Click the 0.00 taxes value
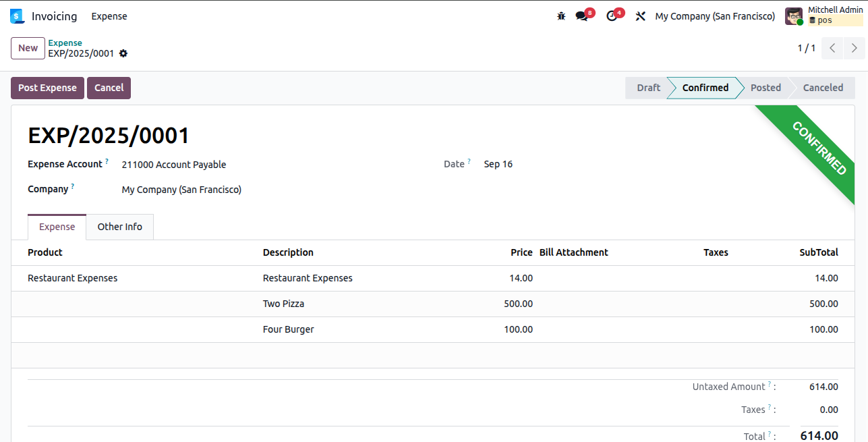868x442 pixels. 829,410
